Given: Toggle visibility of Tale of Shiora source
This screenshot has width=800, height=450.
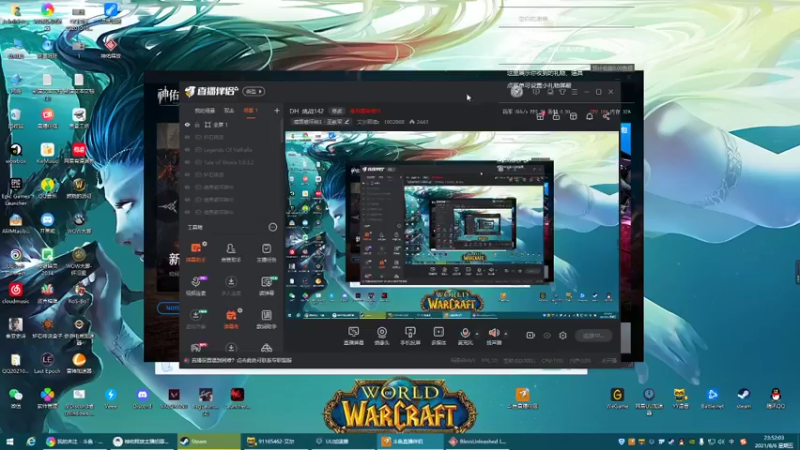Looking at the screenshot, I should click(x=187, y=162).
